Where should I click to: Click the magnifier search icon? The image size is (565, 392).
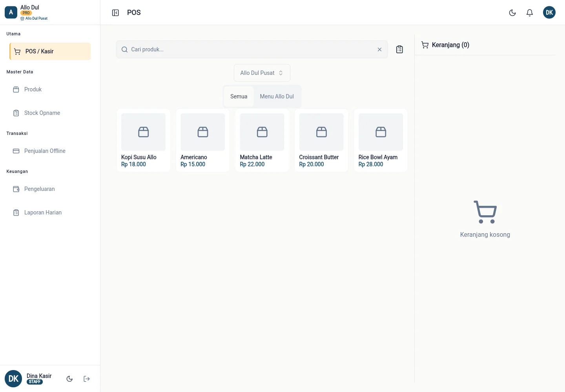(124, 49)
